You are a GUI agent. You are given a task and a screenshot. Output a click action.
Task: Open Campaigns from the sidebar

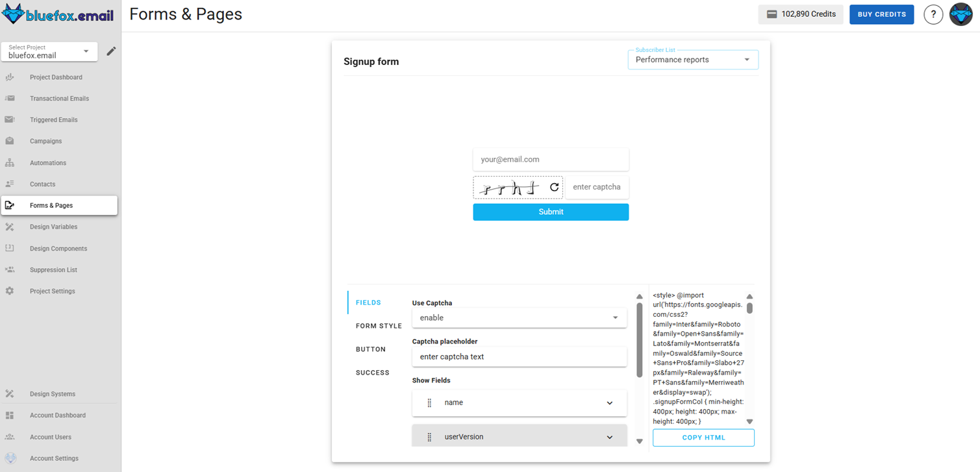point(44,141)
